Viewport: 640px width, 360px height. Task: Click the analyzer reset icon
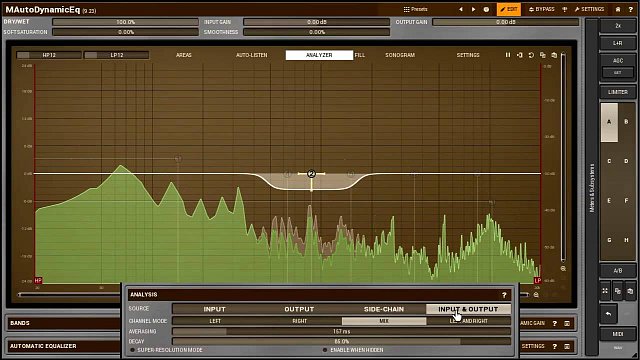point(531,55)
